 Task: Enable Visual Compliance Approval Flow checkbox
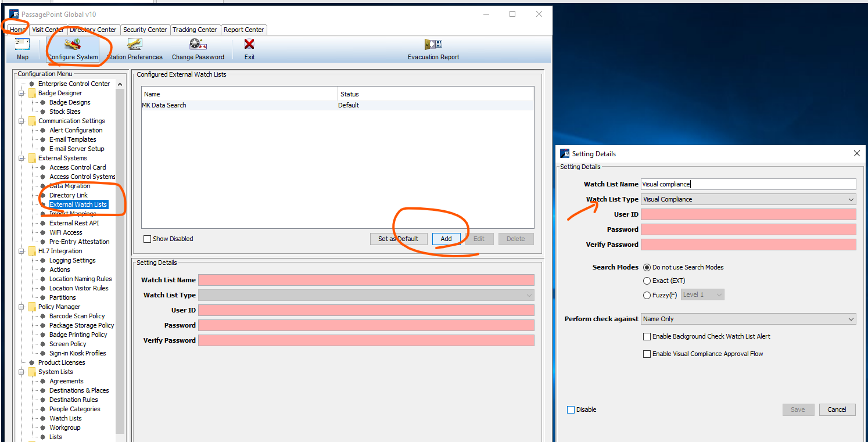tap(647, 354)
